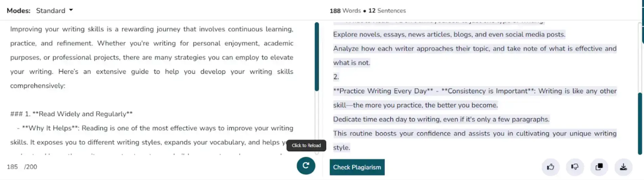Screen dimensions: 644x180
Task: Click the output panel's vertical scrollbar thumb
Action: pos(640,123)
